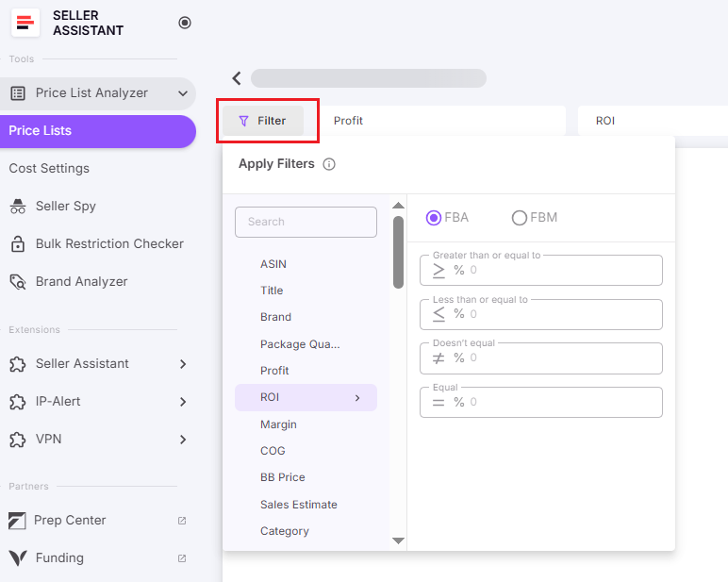Click the Seller Assistant extension puzzle icon

[18, 364]
